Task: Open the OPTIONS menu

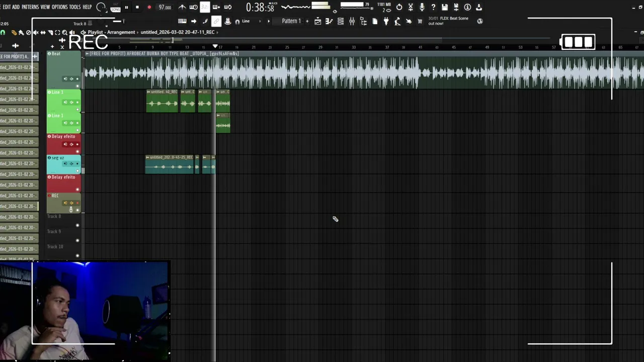Action: click(x=59, y=7)
